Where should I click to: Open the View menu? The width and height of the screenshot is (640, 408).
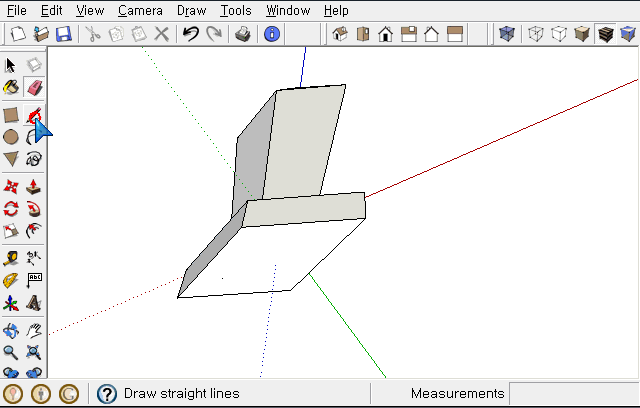point(90,10)
